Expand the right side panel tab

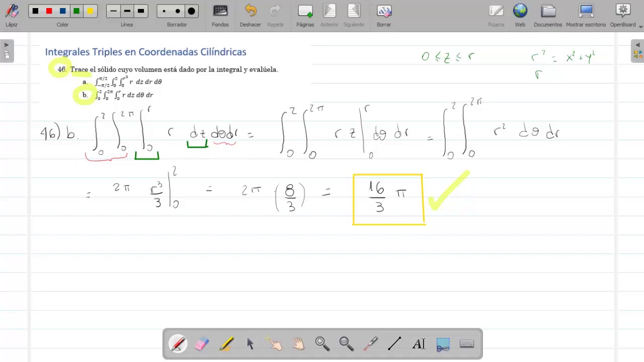(637, 51)
